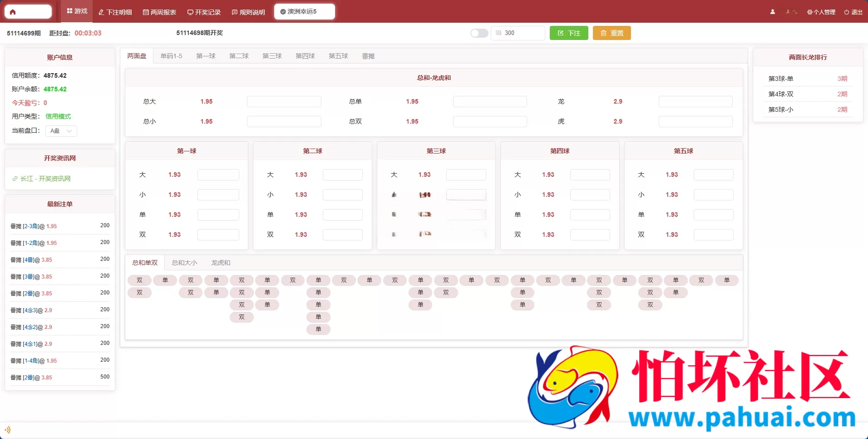The height and width of the screenshot is (439, 868).
Task: Click 第一球 大 input field
Action: coord(218,175)
